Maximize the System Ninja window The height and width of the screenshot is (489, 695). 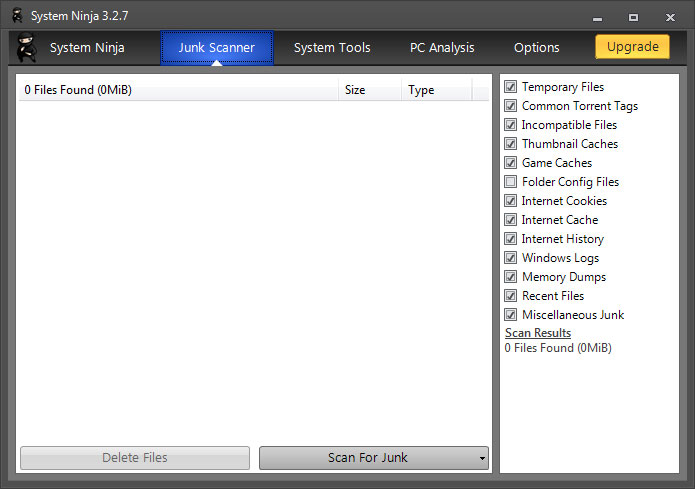pos(633,17)
